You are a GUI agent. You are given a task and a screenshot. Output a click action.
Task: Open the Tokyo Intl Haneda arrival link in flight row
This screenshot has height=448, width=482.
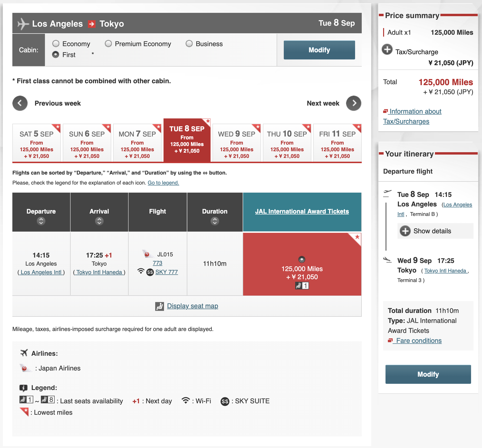click(99, 272)
